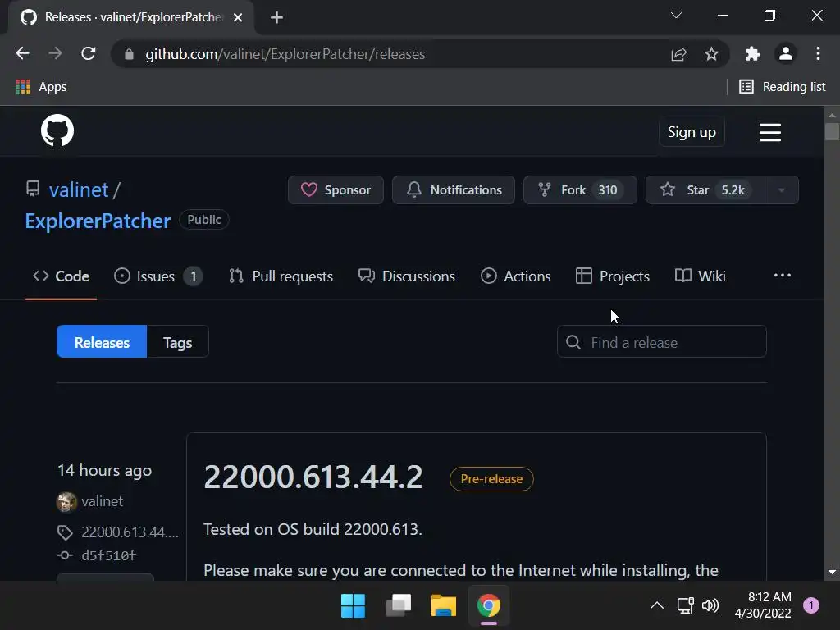Open network status tray icon
Image resolution: width=840 pixels, height=630 pixels.
coord(685,606)
